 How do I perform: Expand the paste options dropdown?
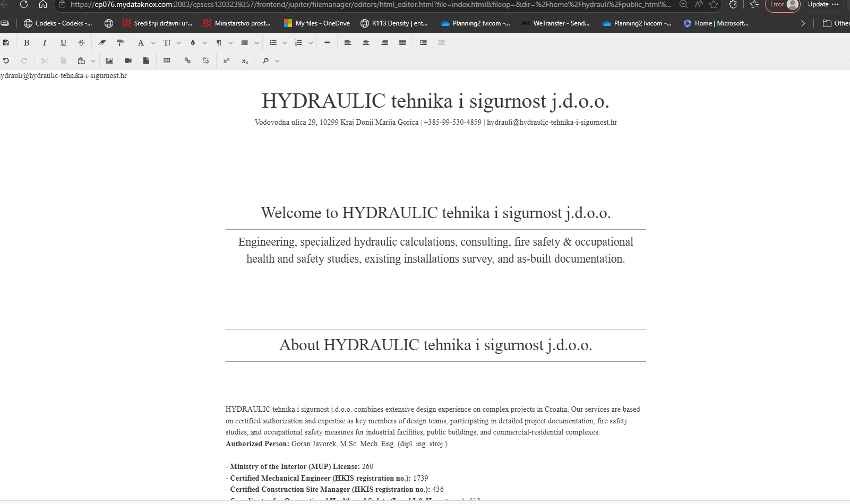tap(93, 60)
